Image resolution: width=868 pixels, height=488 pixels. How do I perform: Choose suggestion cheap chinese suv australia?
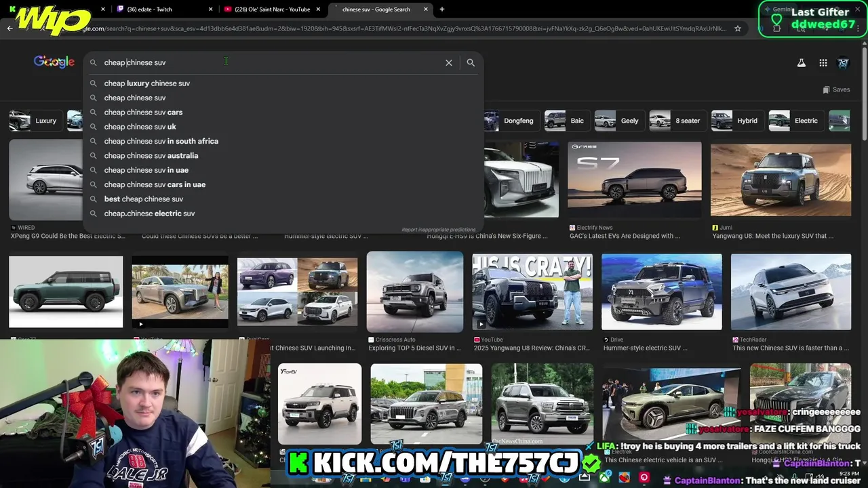[x=283, y=156]
